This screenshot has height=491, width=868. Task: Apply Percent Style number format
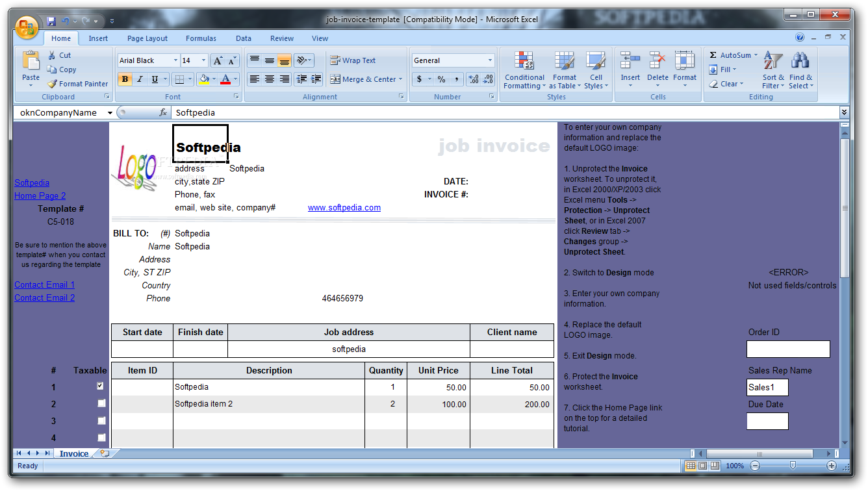(441, 79)
